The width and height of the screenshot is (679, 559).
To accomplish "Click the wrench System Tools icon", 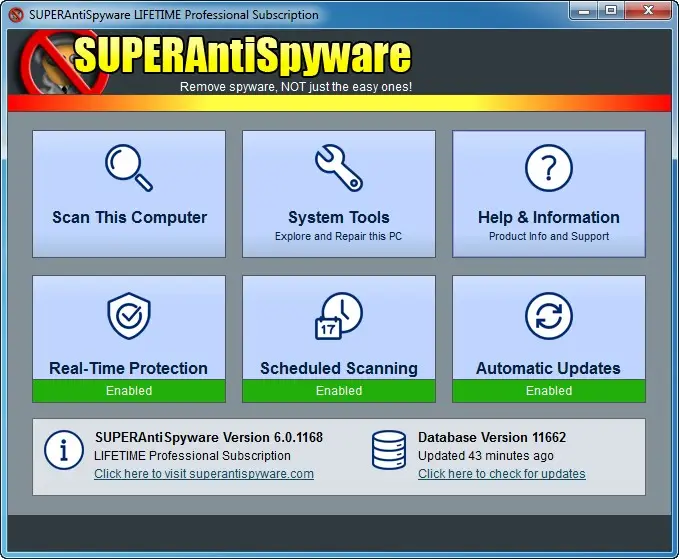I will pyautogui.click(x=339, y=168).
